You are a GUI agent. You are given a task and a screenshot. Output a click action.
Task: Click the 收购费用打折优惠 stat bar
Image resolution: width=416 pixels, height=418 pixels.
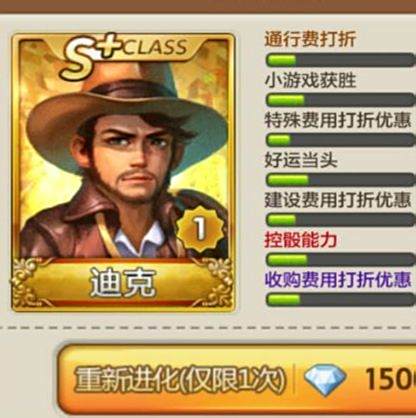[341, 299]
